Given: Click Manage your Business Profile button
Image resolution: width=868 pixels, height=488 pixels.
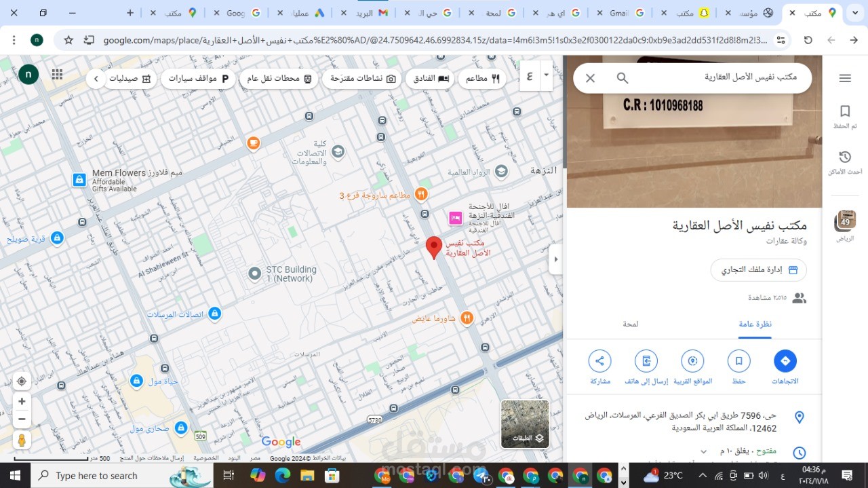Looking at the screenshot, I should click(759, 269).
